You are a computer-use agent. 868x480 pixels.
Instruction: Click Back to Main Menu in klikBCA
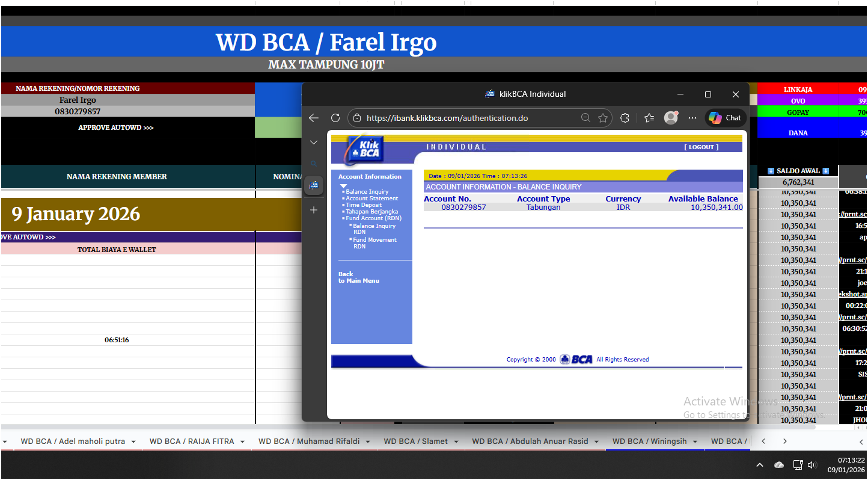pos(359,277)
